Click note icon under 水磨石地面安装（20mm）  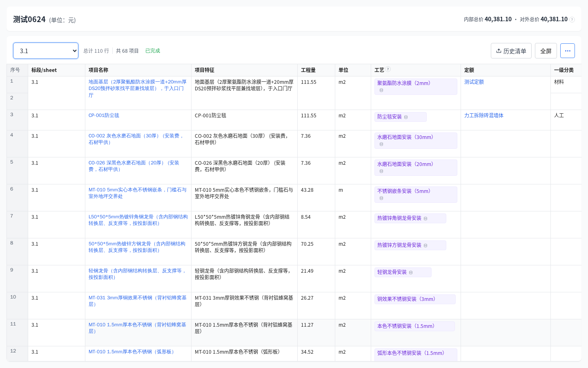coord(381,171)
